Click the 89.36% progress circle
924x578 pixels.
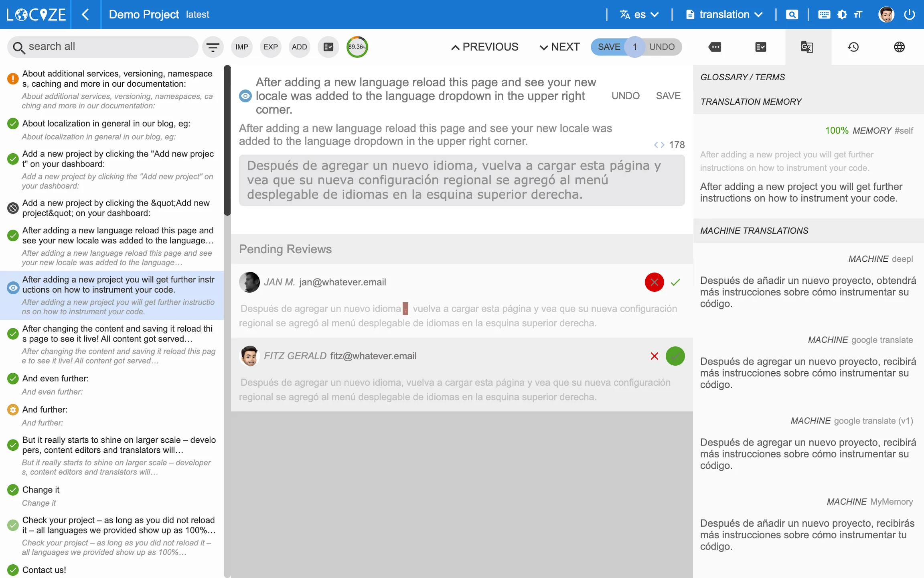tap(357, 47)
